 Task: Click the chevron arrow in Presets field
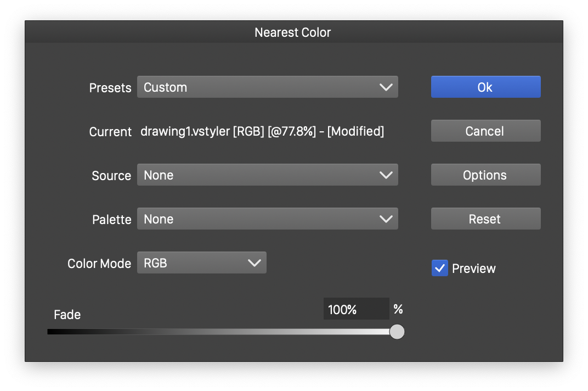pyautogui.click(x=386, y=87)
